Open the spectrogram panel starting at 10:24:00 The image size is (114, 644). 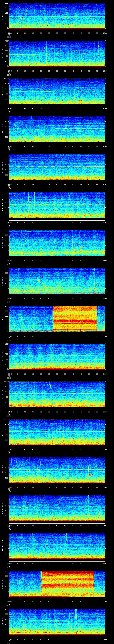pos(57,394)
